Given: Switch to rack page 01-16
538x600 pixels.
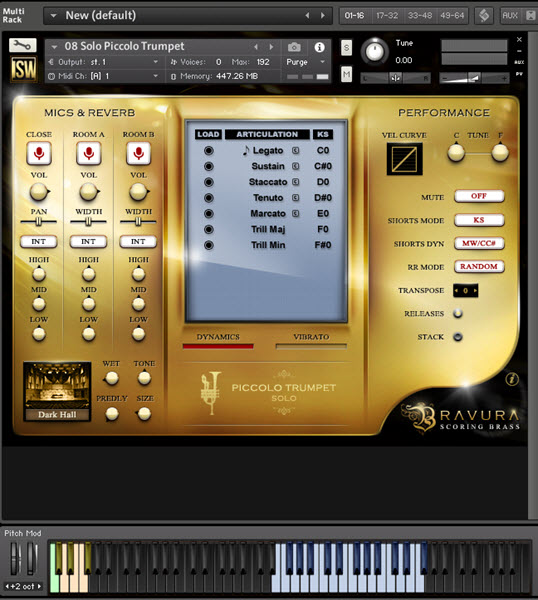Looking at the screenshot, I should tap(354, 16).
